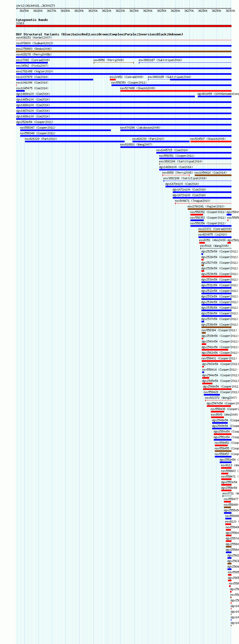This screenshot has height=644, width=239.
Task: Open variant nsv470284 (Jakobsson2008) label
Action: pos(140,128)
